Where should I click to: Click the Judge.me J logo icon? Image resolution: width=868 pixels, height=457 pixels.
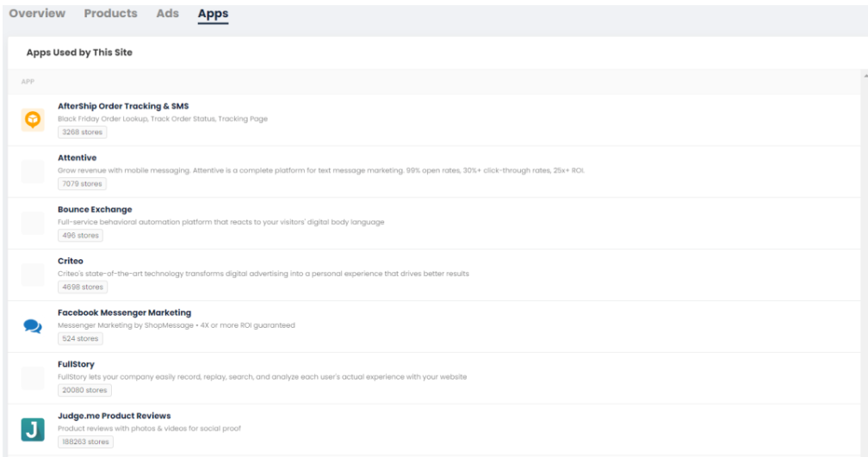[33, 429]
